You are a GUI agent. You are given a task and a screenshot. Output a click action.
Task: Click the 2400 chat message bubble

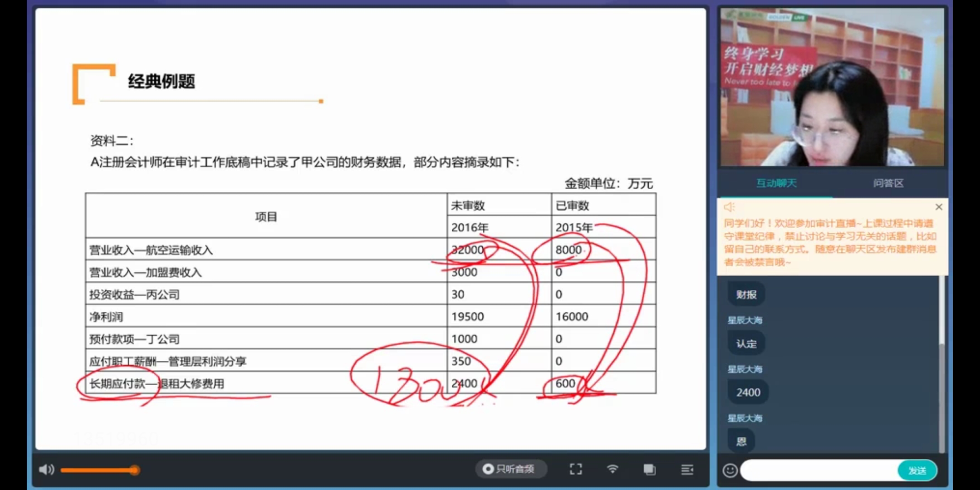pos(748,392)
